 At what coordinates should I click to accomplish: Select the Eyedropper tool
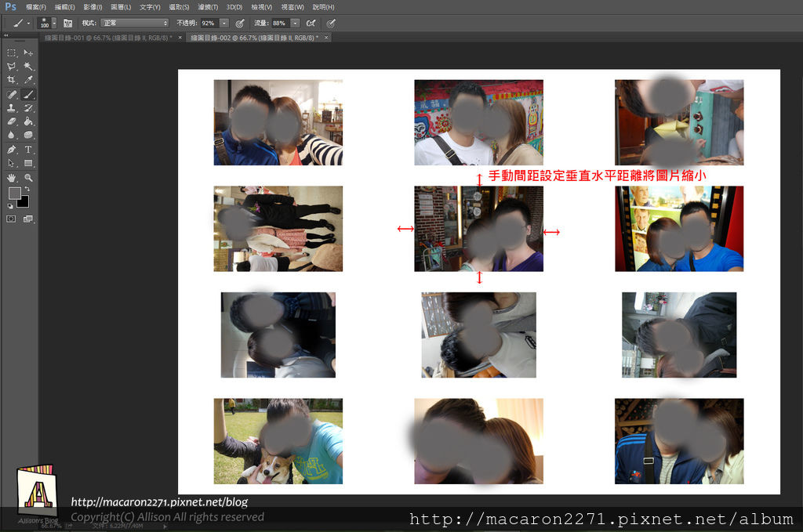pos(28,80)
